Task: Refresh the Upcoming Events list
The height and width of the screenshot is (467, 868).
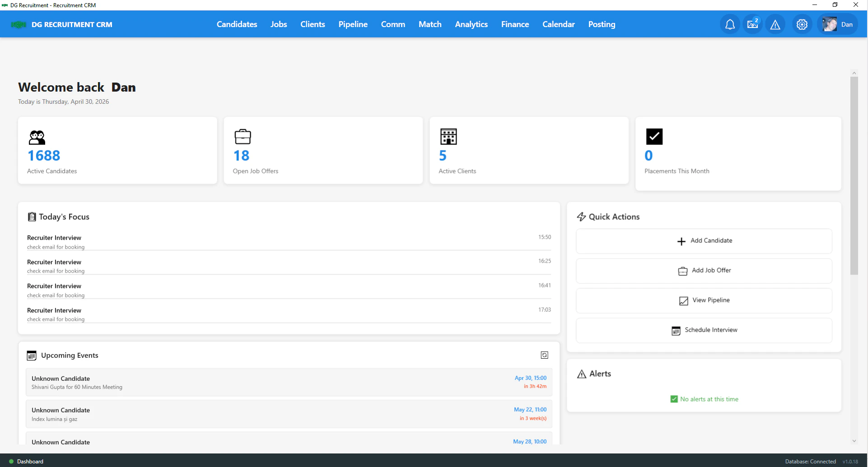Action: [x=544, y=355]
